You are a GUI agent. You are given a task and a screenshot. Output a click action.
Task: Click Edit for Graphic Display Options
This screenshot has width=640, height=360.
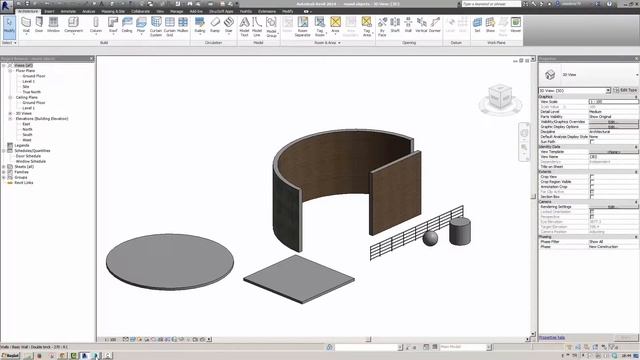pyautogui.click(x=613, y=127)
